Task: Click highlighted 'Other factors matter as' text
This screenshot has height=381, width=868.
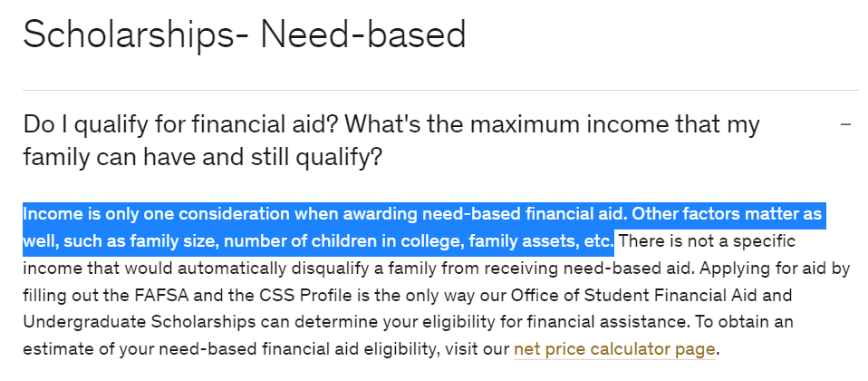Action: coord(727,214)
